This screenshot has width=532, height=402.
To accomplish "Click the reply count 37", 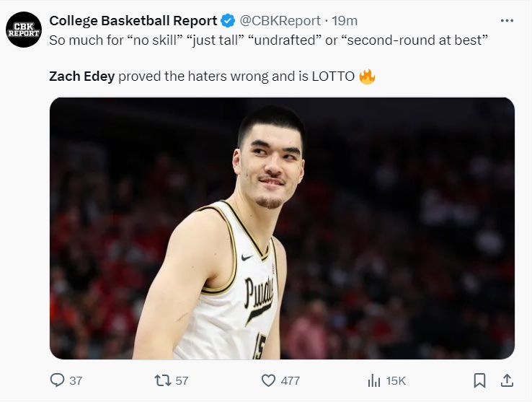I will point(75,380).
